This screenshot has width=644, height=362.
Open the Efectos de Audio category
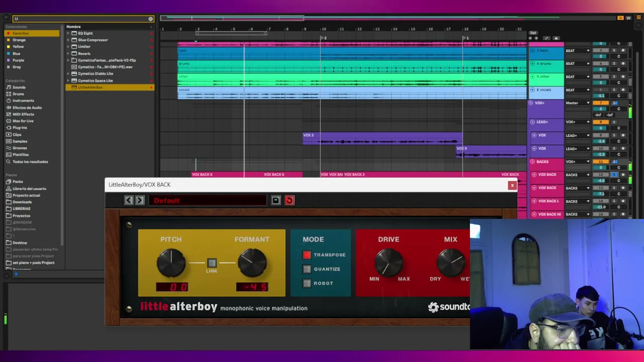(x=27, y=108)
